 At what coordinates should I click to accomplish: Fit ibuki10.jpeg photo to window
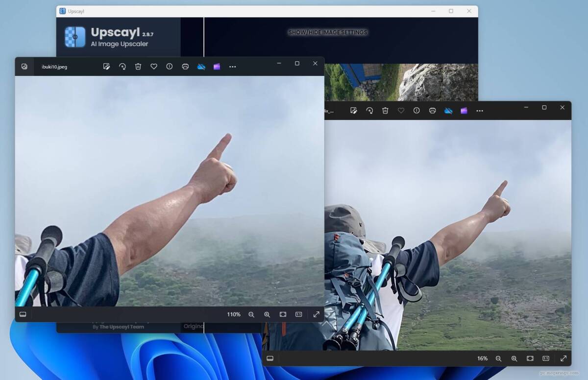283,314
